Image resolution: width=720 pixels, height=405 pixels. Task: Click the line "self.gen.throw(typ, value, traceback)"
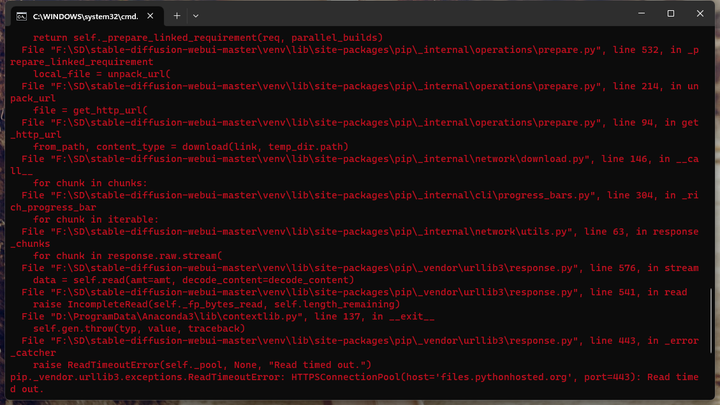pyautogui.click(x=139, y=329)
